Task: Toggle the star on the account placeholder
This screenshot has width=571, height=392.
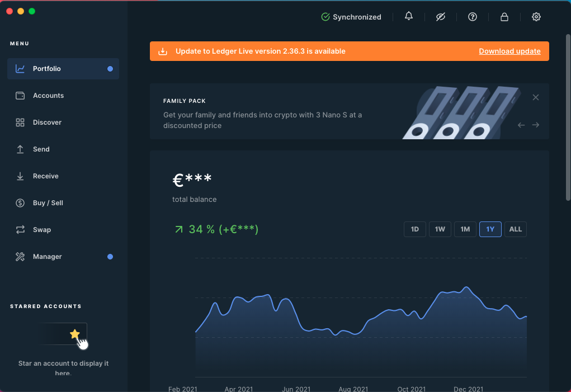Action: click(74, 333)
